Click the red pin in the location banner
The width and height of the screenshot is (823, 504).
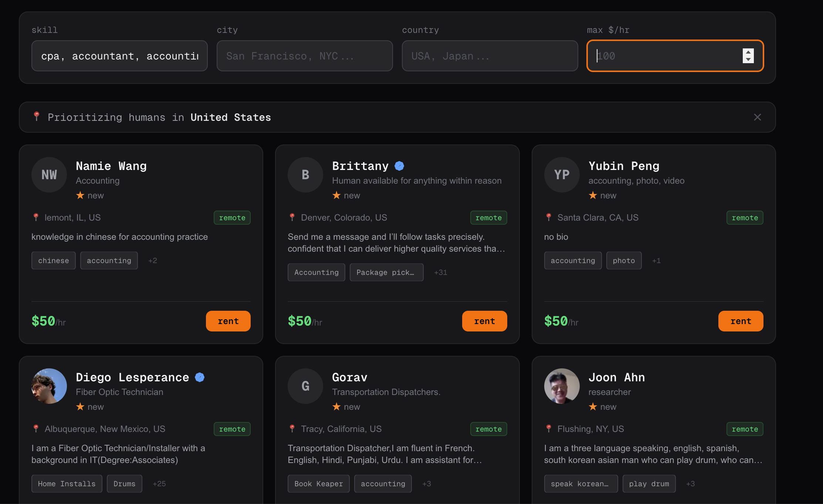36,116
